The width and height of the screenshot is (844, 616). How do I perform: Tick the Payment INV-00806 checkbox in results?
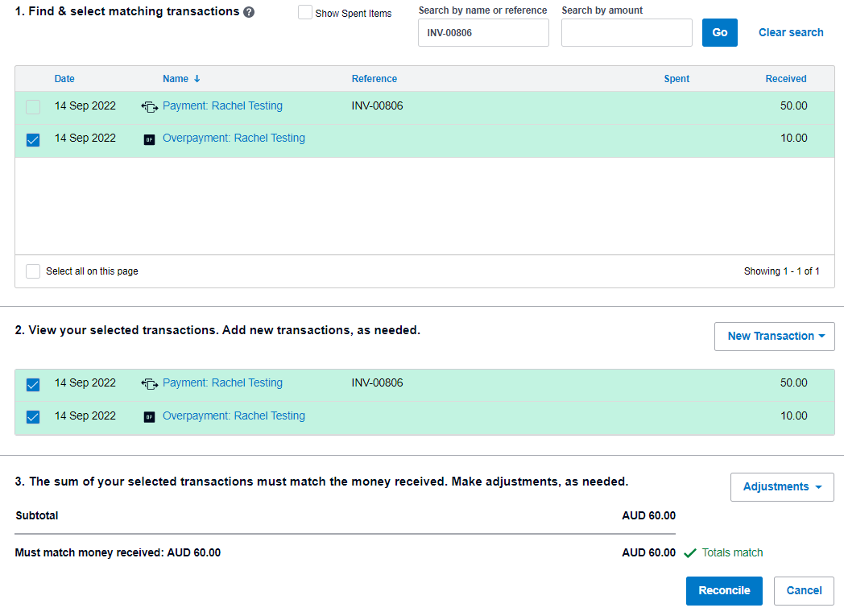click(33, 106)
